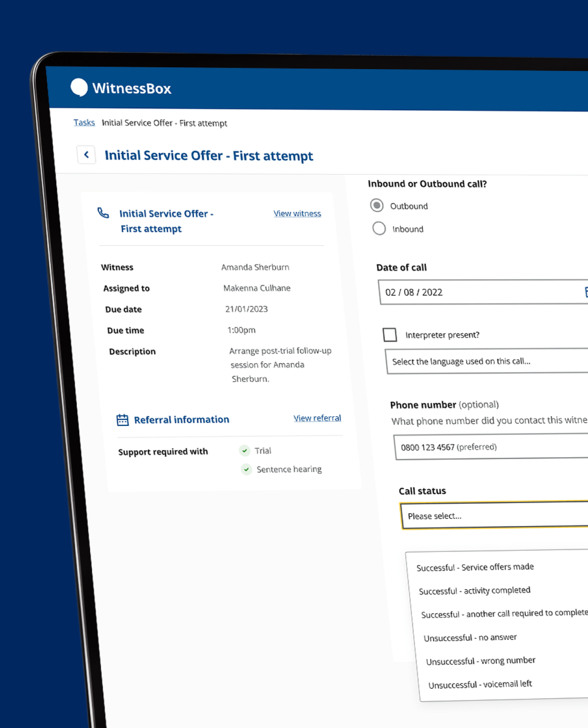
Task: Go to the Tasks breadcrumb link
Action: tap(84, 122)
